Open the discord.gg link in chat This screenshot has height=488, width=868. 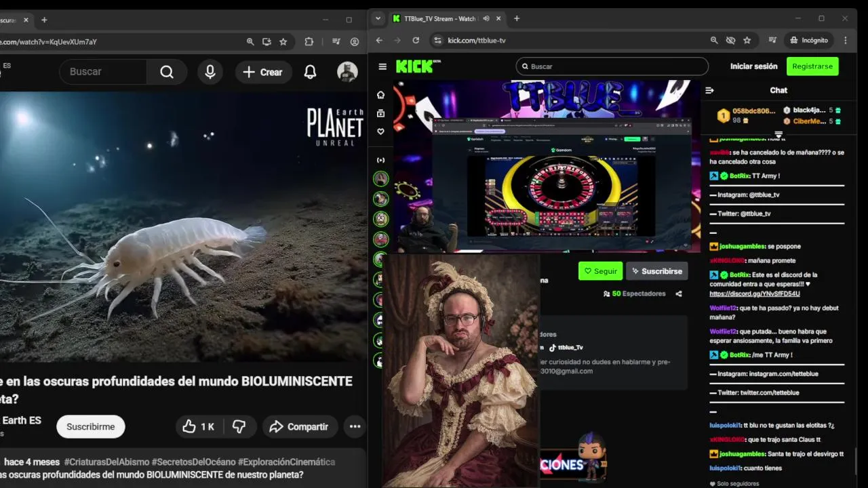(754, 294)
